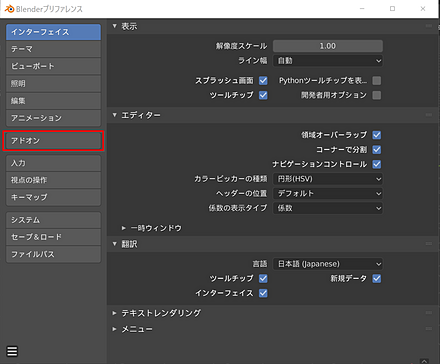Click drag handle of メニュー panel
The width and height of the screenshot is (440, 364).
coord(429,329)
